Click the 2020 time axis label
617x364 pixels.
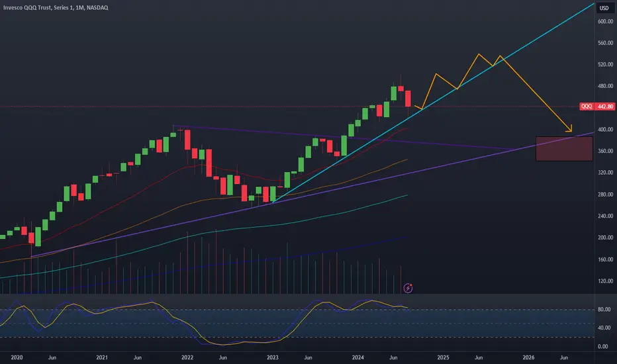tap(17, 357)
